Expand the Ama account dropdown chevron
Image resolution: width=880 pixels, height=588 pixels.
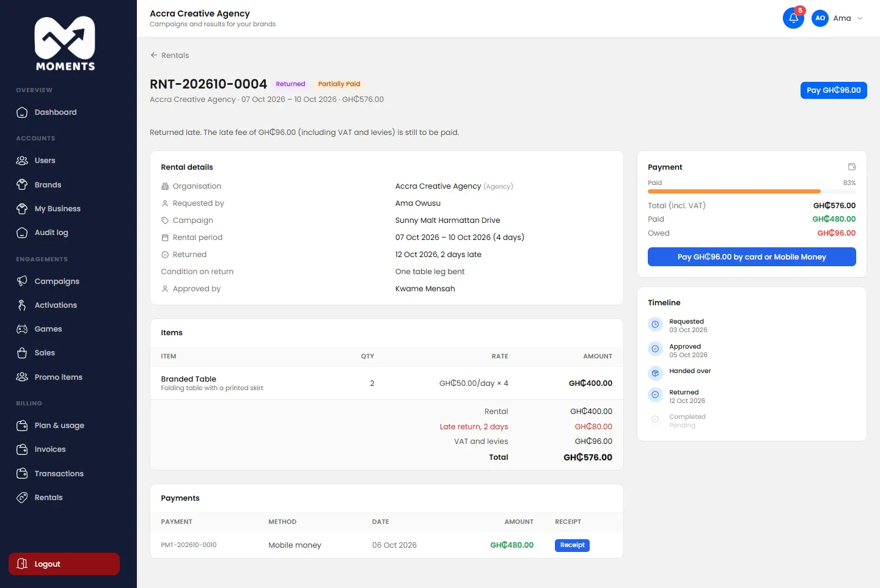pyautogui.click(x=860, y=18)
